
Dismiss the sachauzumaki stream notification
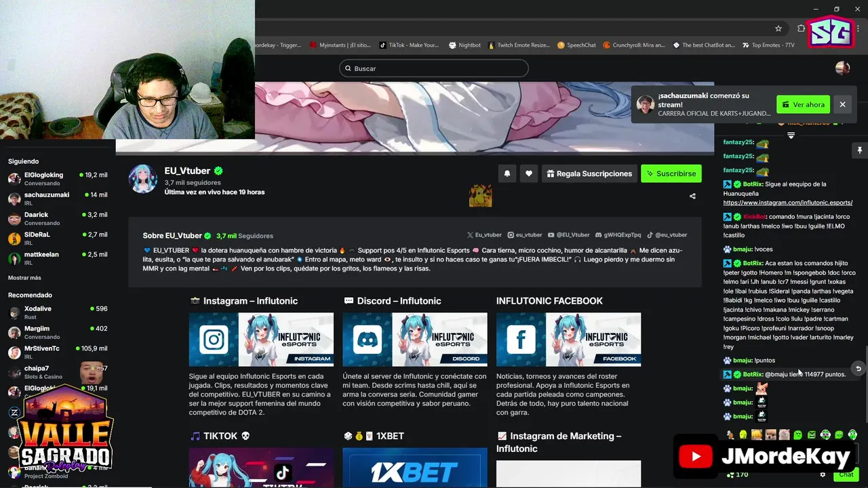(842, 104)
